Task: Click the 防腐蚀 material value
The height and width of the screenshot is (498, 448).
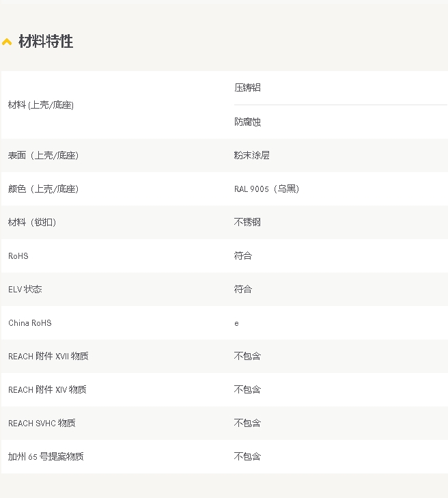Action: coord(247,122)
